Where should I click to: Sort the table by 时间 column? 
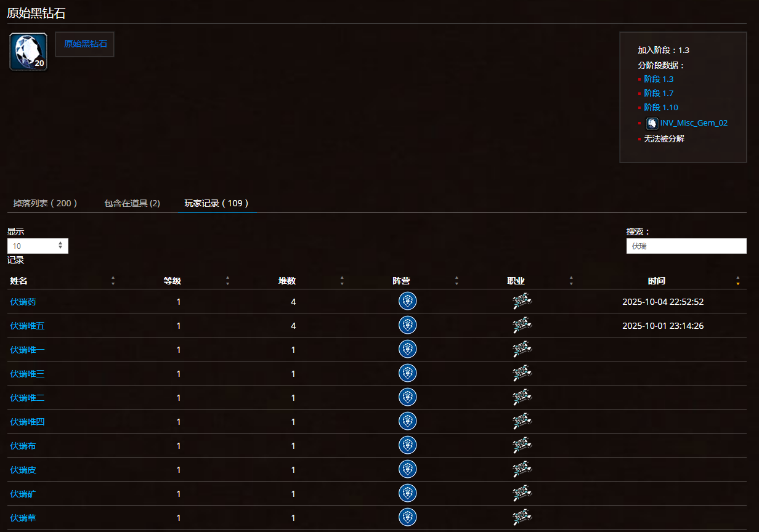[657, 281]
